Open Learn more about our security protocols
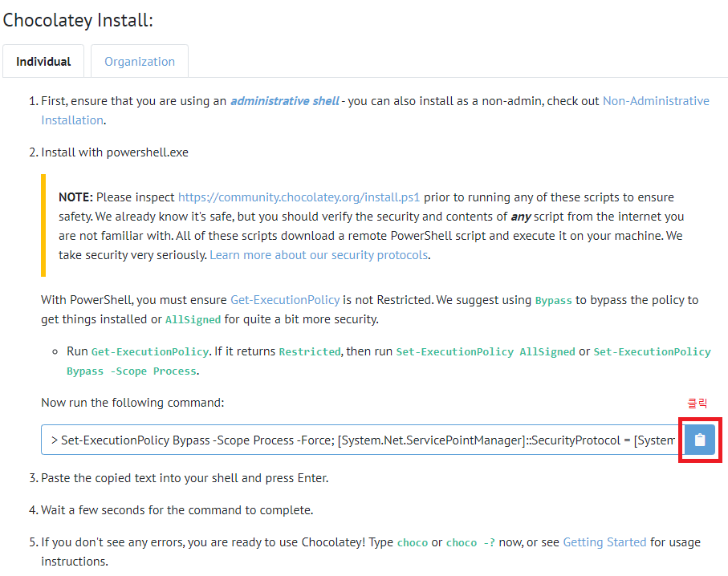 point(319,255)
